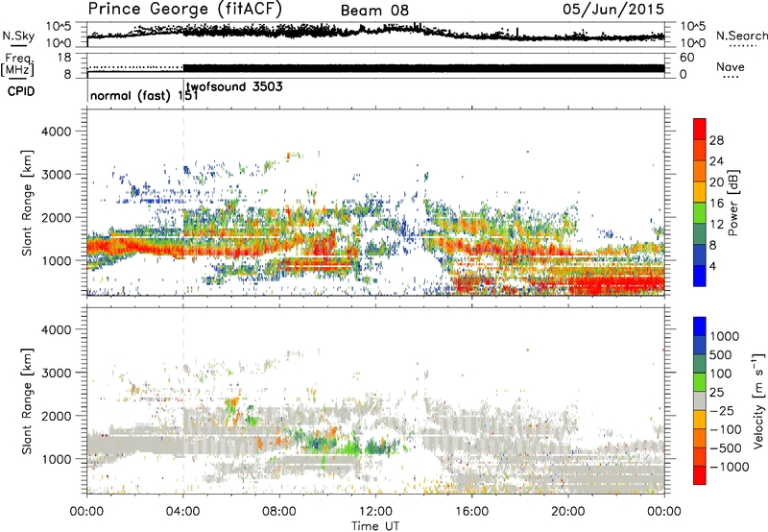Click the power panel 'Slant Range [km]' label
The image size is (768, 532).
click(27, 203)
